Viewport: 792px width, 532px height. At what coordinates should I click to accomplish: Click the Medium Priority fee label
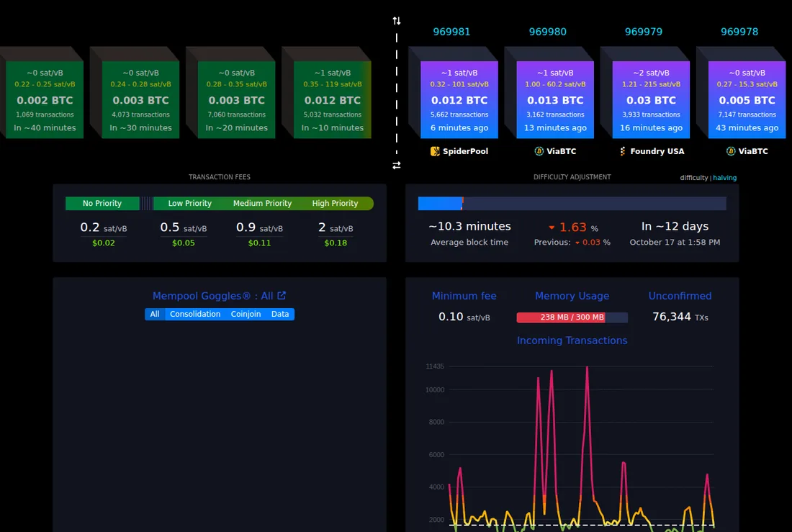pos(262,203)
